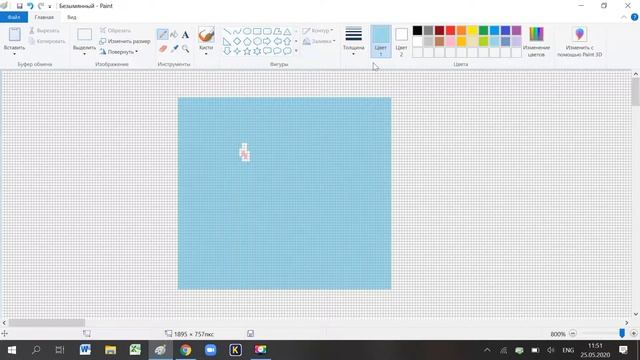Click the Redo arrow in title bar

(x=40, y=6)
